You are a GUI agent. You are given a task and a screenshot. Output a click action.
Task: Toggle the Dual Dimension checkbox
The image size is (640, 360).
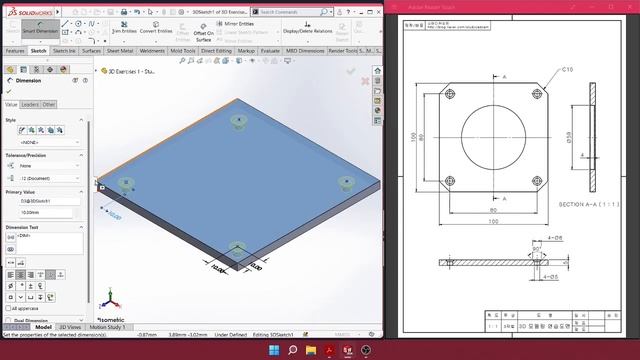9,320
